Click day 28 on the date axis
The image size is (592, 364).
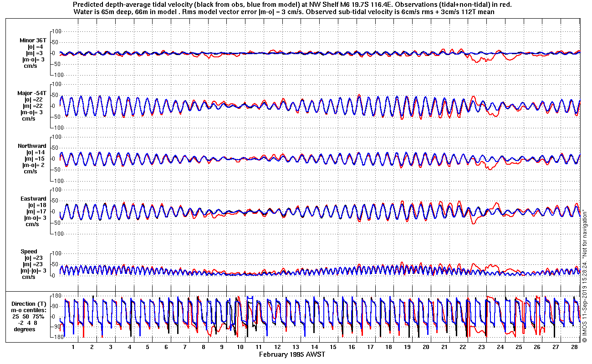point(574,347)
